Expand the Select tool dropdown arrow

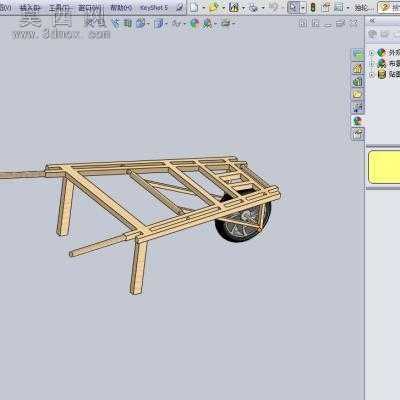tap(303, 8)
